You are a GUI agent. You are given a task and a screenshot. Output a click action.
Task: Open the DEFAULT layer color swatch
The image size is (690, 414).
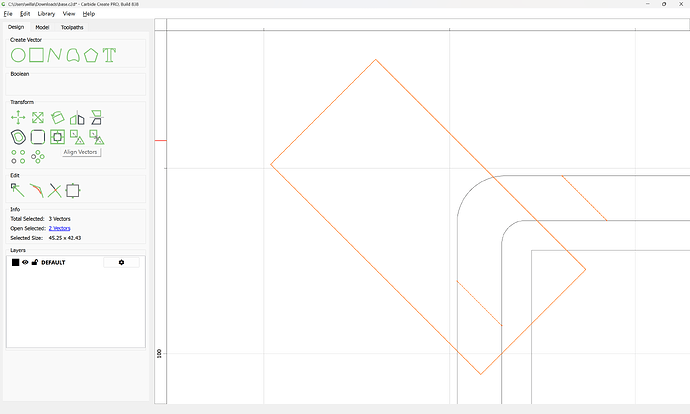pyautogui.click(x=15, y=262)
